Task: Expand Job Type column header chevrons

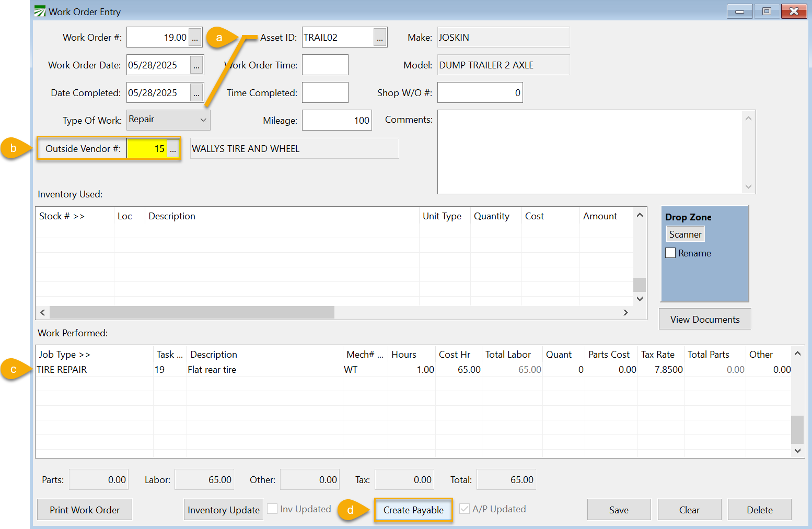Action: point(84,355)
